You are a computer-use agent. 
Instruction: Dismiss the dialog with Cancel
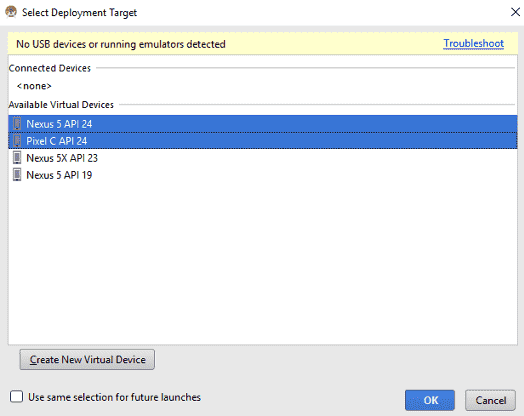(490, 400)
